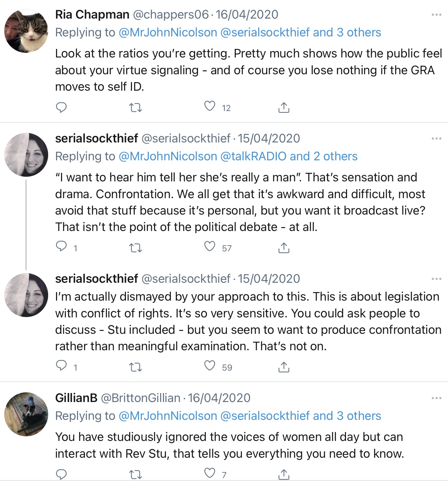Open more options on GillianB's tweet
Screen dimensions: 448x482
[436, 398]
